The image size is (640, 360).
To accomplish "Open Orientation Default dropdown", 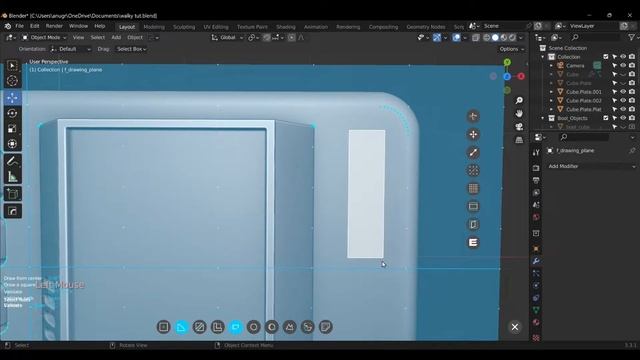I will pyautogui.click(x=71, y=49).
